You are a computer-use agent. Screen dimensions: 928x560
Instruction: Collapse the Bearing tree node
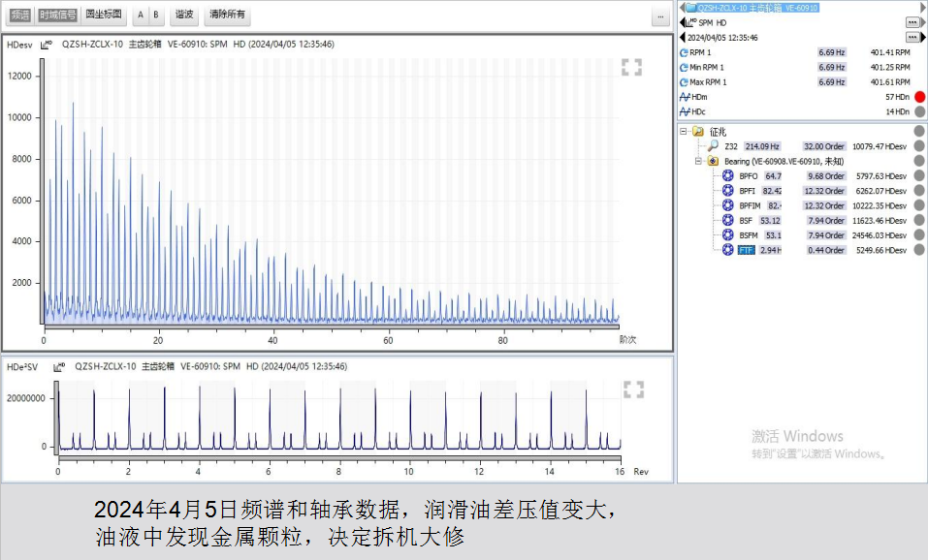click(698, 162)
